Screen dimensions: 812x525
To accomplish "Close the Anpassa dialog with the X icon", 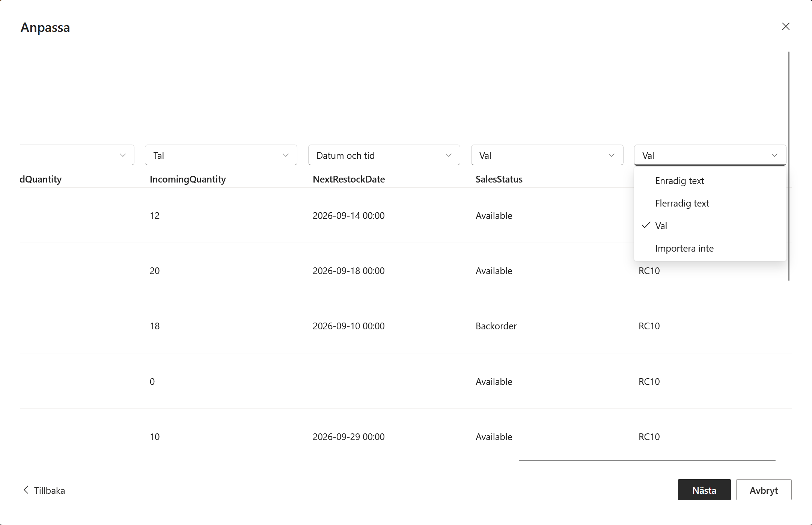I will [x=786, y=26].
